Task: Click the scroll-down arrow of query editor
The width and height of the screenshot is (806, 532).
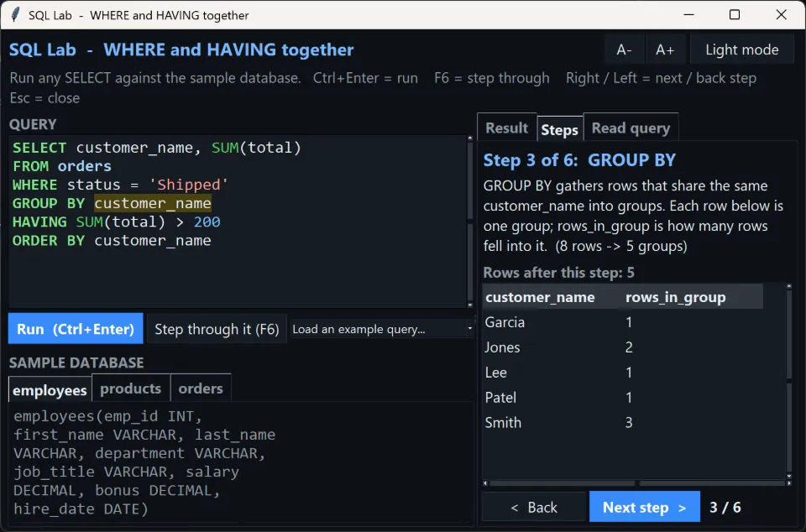Action: [x=470, y=305]
